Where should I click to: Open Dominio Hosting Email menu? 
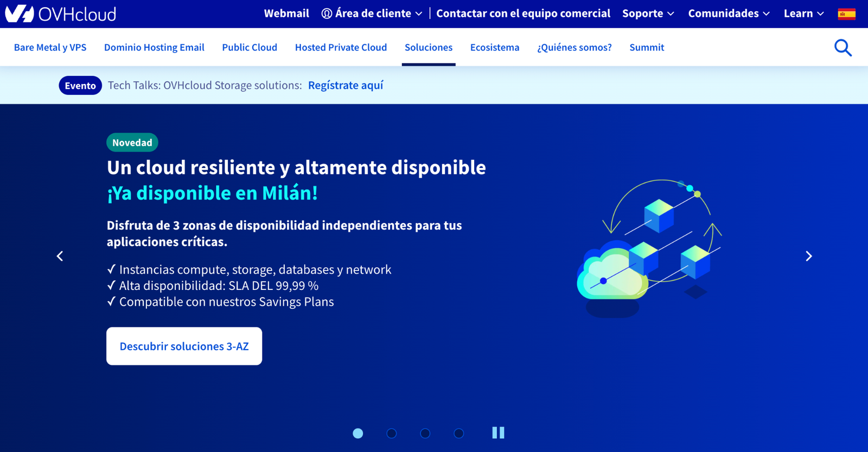pos(154,47)
